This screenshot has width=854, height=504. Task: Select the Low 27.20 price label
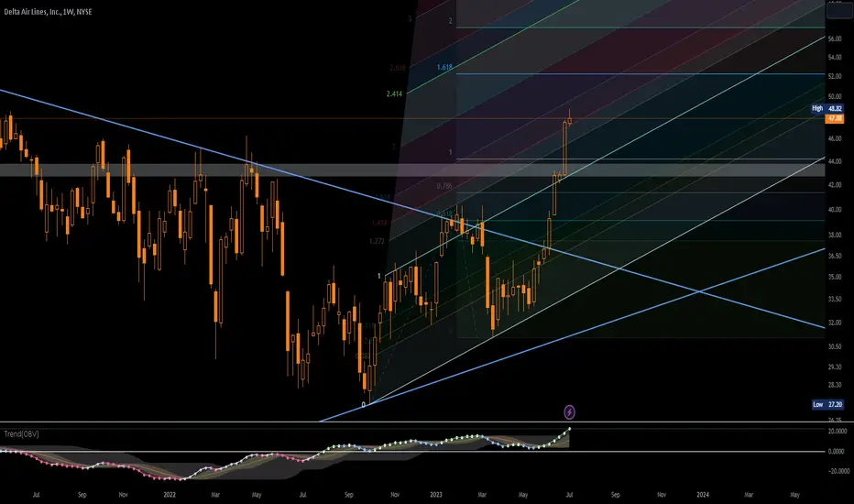(827, 404)
